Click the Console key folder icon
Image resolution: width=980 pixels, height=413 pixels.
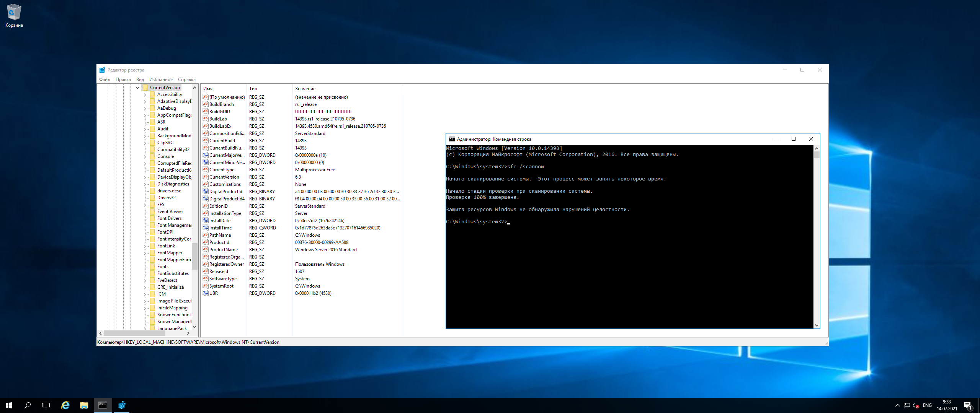pyautogui.click(x=152, y=156)
